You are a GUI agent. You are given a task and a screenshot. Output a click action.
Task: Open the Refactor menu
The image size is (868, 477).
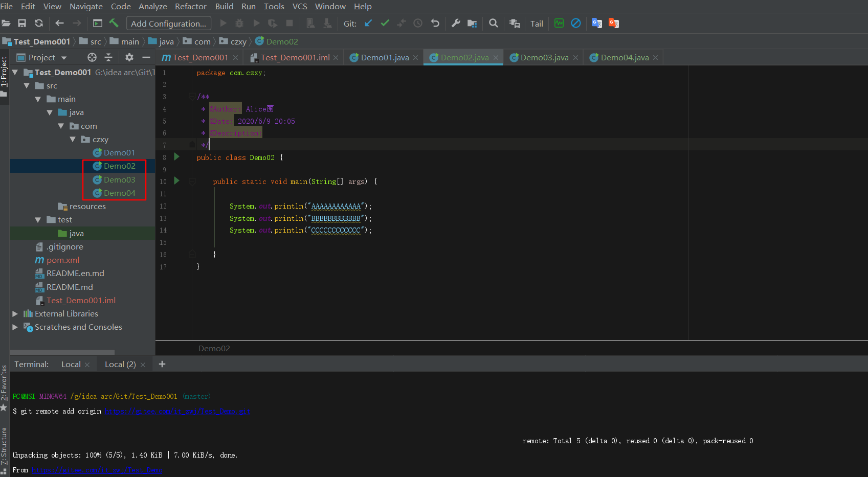(x=191, y=6)
